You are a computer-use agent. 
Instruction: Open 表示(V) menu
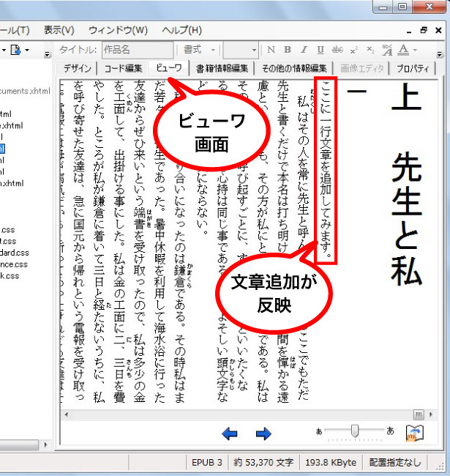pos(59,30)
